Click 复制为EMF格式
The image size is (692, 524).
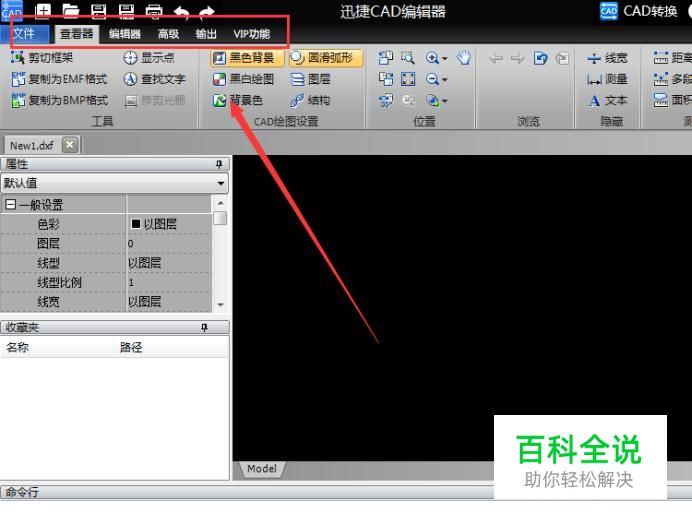click(x=59, y=79)
